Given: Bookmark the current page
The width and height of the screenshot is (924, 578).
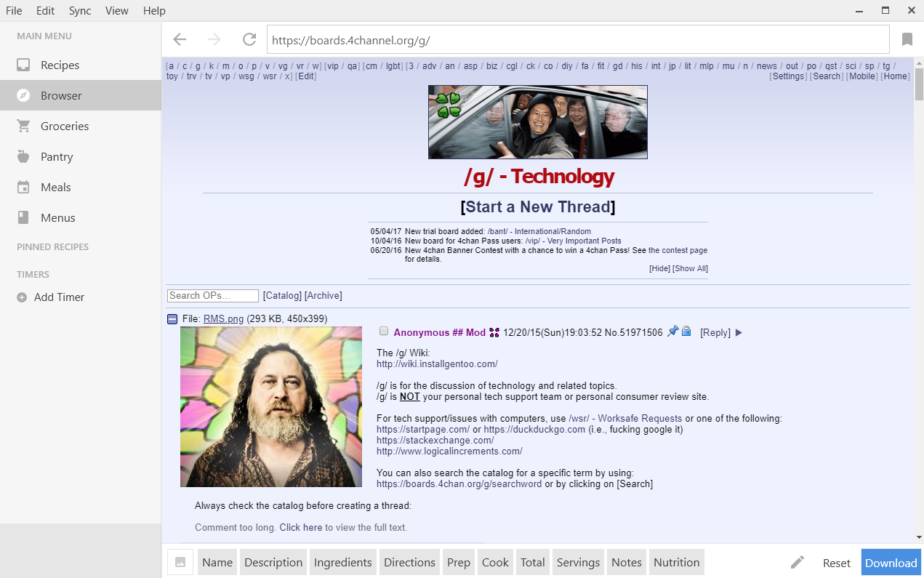Looking at the screenshot, I should tap(907, 39).
